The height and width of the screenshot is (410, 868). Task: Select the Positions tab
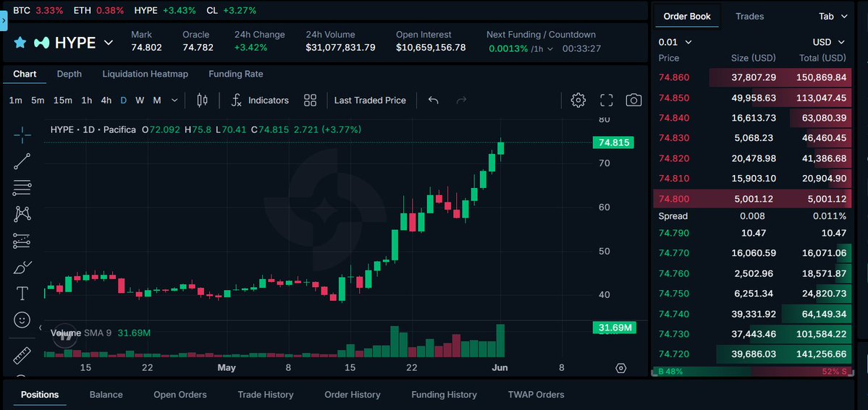[40, 395]
